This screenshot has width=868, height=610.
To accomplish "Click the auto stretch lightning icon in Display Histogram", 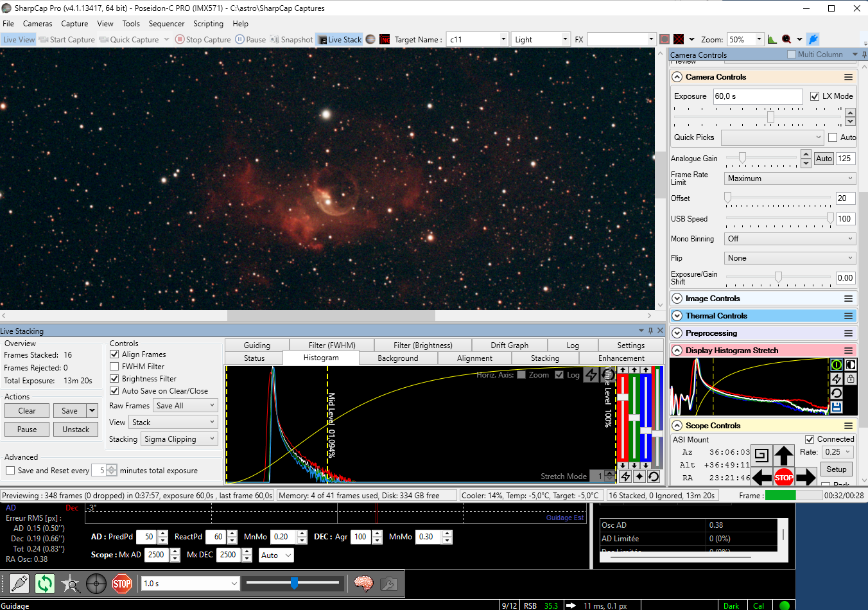I will [836, 379].
